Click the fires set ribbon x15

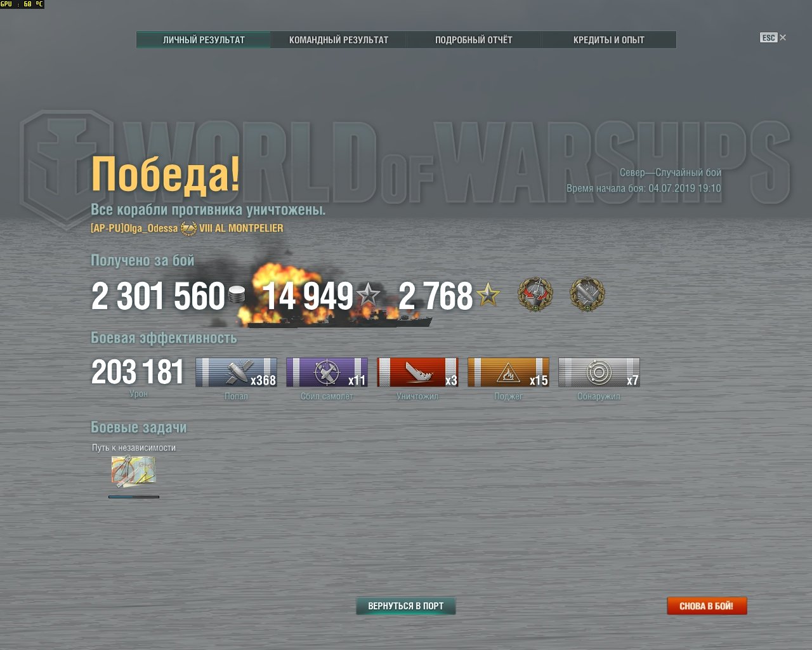click(x=508, y=373)
